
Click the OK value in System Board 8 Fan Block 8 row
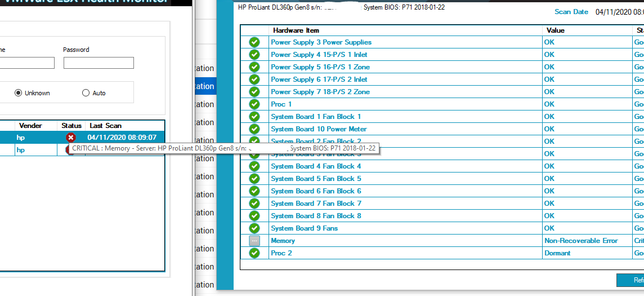pyautogui.click(x=549, y=215)
